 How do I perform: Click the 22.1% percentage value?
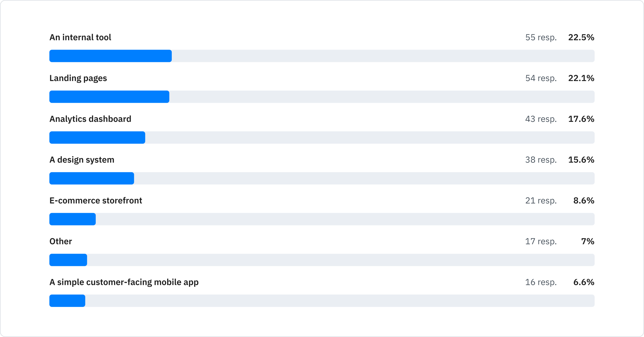coord(581,78)
